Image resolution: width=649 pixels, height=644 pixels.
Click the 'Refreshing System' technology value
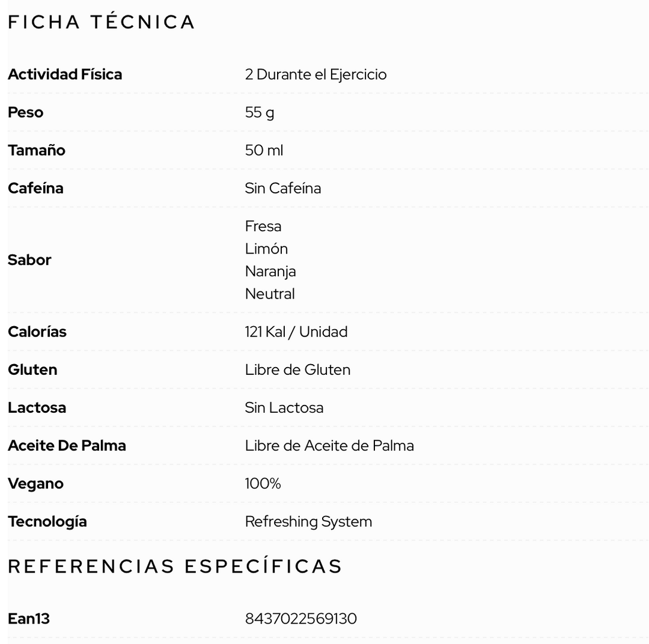308,521
